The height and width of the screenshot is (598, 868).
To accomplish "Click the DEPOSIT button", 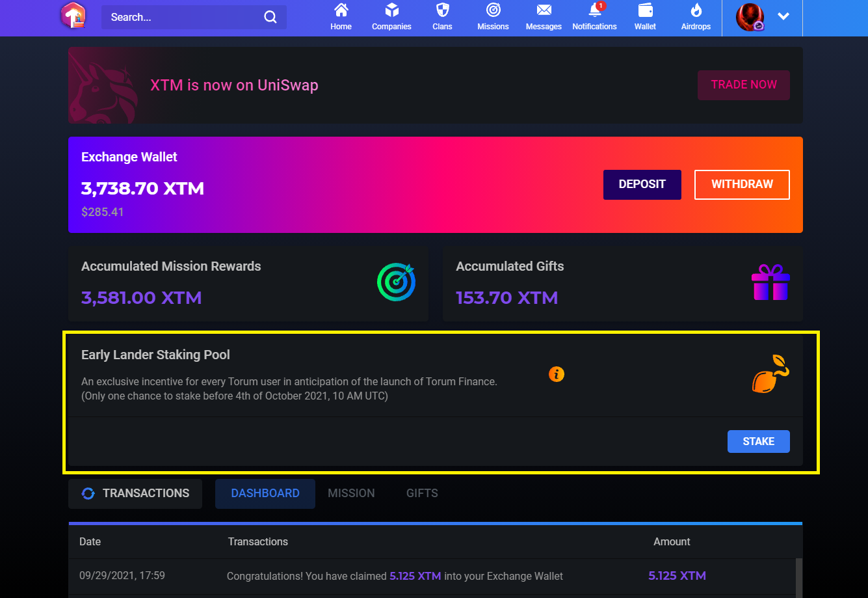I will pos(642,185).
